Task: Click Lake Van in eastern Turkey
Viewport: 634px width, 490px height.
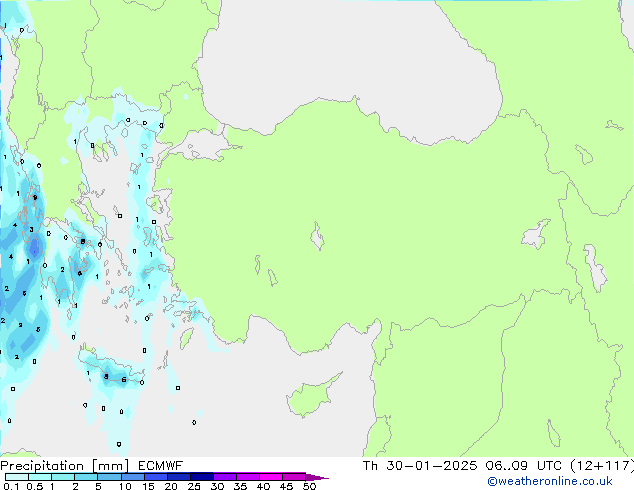Action: [x=536, y=236]
